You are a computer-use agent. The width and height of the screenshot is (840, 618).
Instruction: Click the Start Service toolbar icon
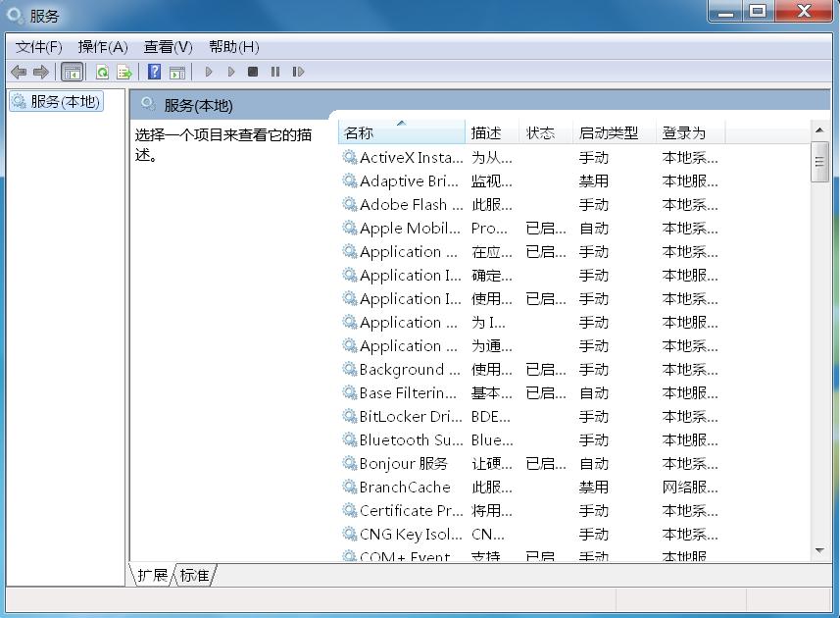[209, 71]
